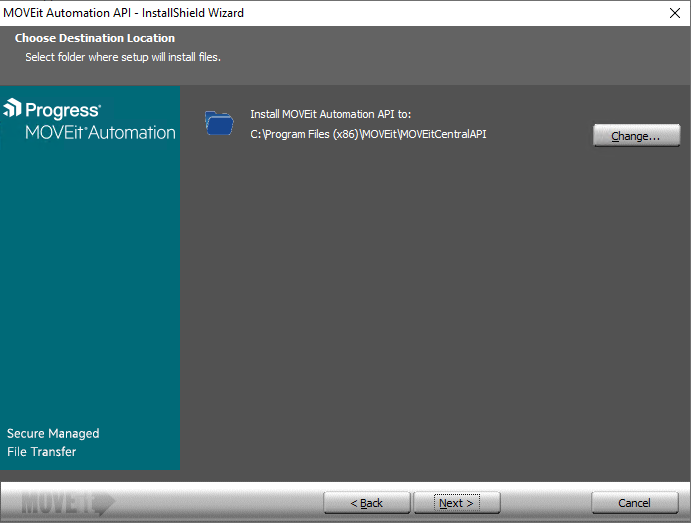The image size is (691, 523).
Task: Click 'Select folder where setup will install files.' text
Action: click(123, 57)
